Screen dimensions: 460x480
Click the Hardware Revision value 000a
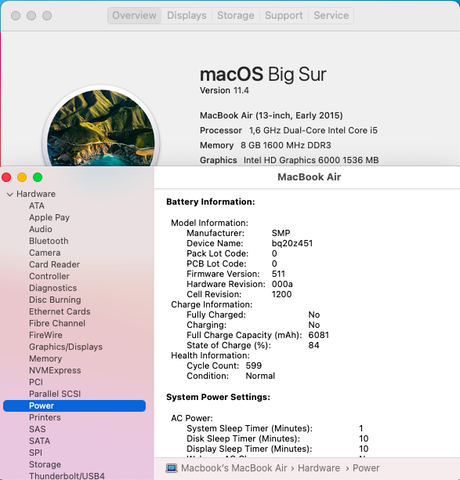pos(282,284)
